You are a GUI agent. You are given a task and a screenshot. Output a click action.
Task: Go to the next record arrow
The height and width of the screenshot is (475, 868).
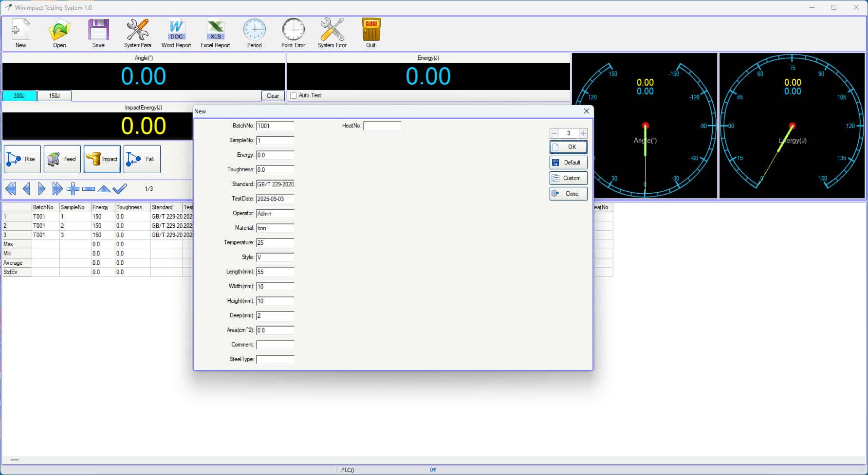point(42,188)
